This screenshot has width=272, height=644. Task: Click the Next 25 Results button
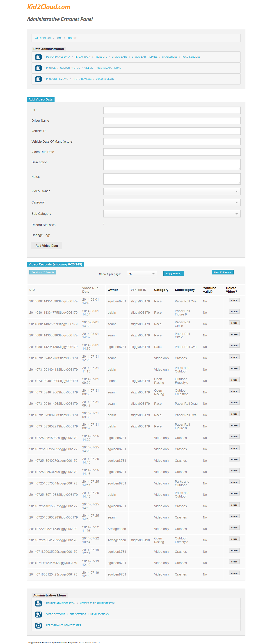coord(222,272)
